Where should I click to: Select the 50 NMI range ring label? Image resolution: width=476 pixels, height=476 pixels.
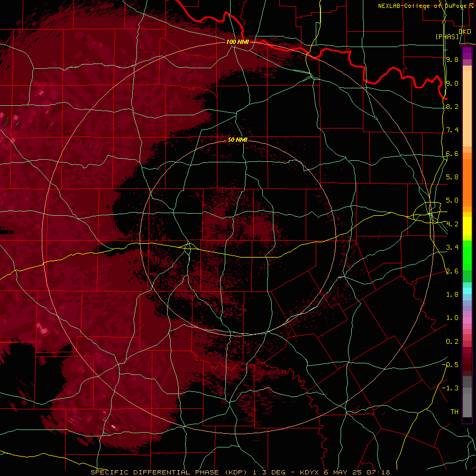click(x=237, y=140)
